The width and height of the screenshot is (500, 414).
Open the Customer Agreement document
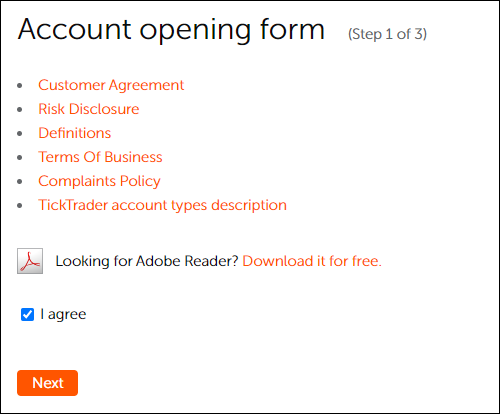click(111, 85)
